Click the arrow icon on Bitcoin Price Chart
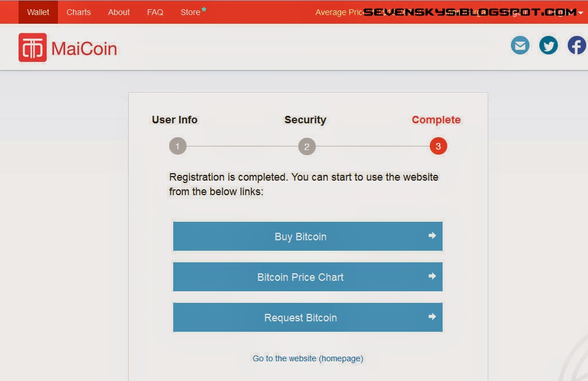 click(x=432, y=276)
